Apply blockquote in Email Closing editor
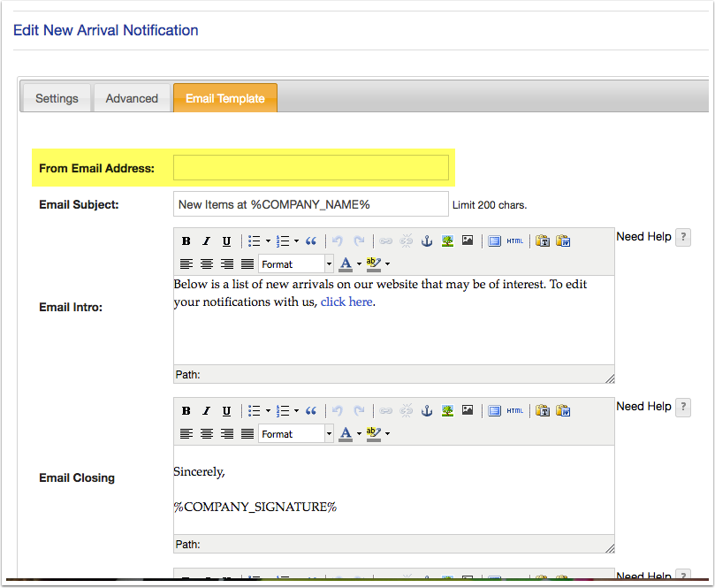 (311, 410)
